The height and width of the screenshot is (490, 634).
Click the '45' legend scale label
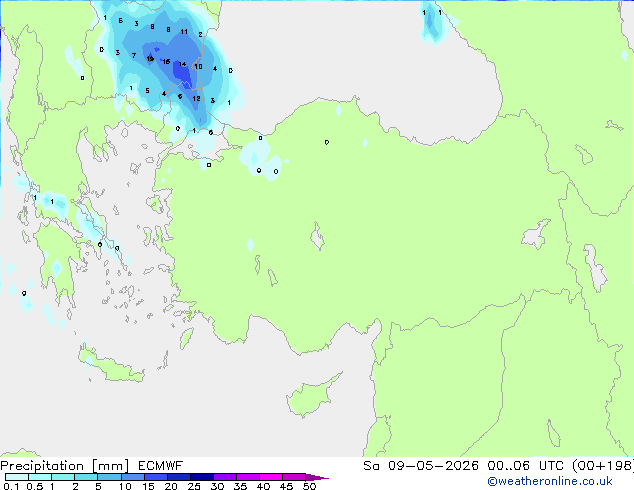pyautogui.click(x=286, y=486)
